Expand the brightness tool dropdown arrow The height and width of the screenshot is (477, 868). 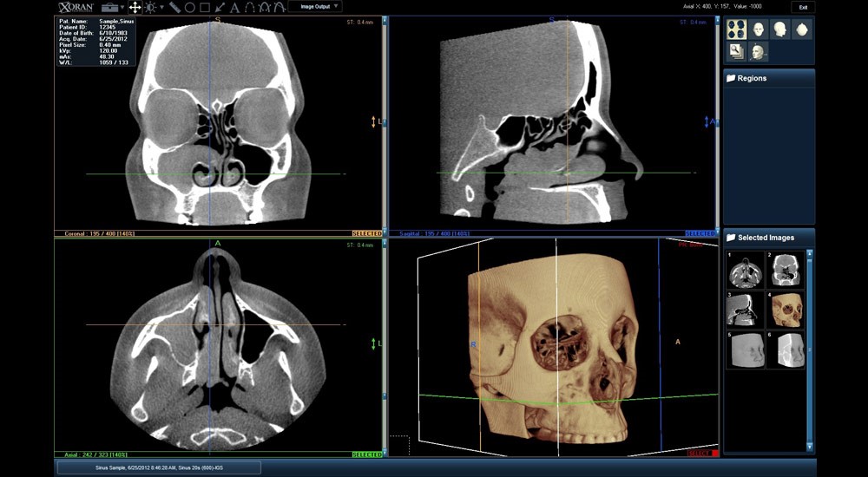[x=161, y=7]
